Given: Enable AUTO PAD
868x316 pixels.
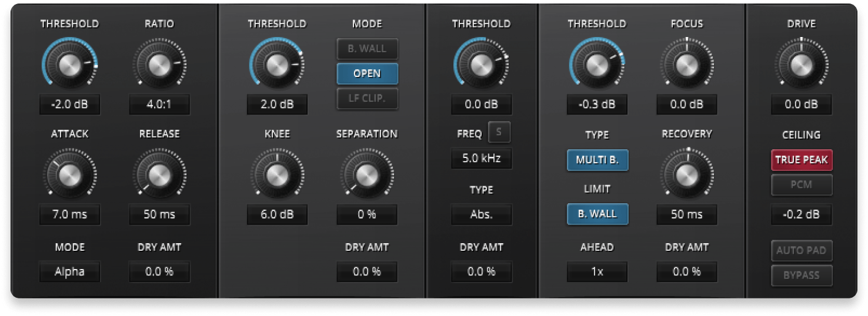Looking at the screenshot, I should 801,251.
